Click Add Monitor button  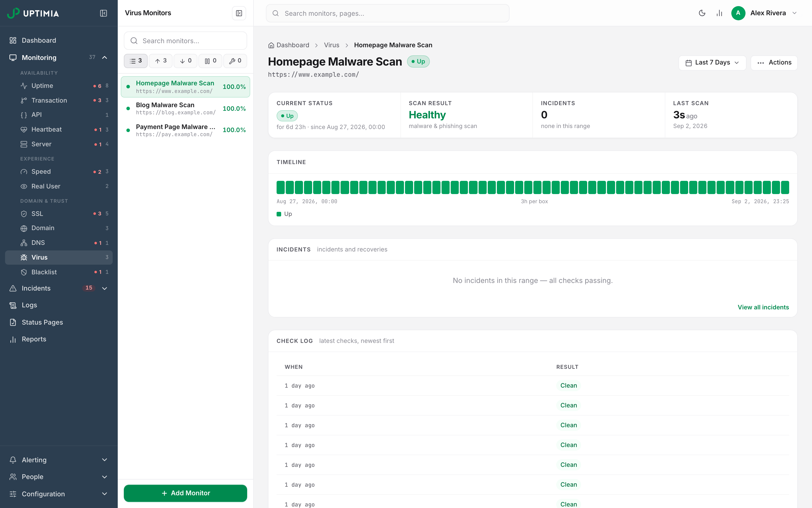185,493
